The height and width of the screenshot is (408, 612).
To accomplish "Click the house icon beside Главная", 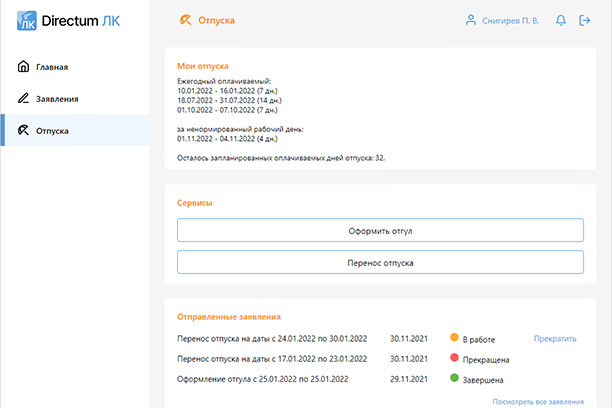I will pos(23,67).
